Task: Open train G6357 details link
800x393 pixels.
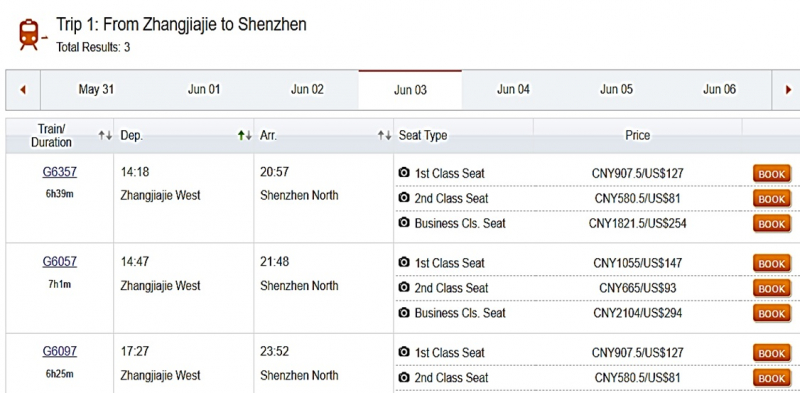Action: 60,172
